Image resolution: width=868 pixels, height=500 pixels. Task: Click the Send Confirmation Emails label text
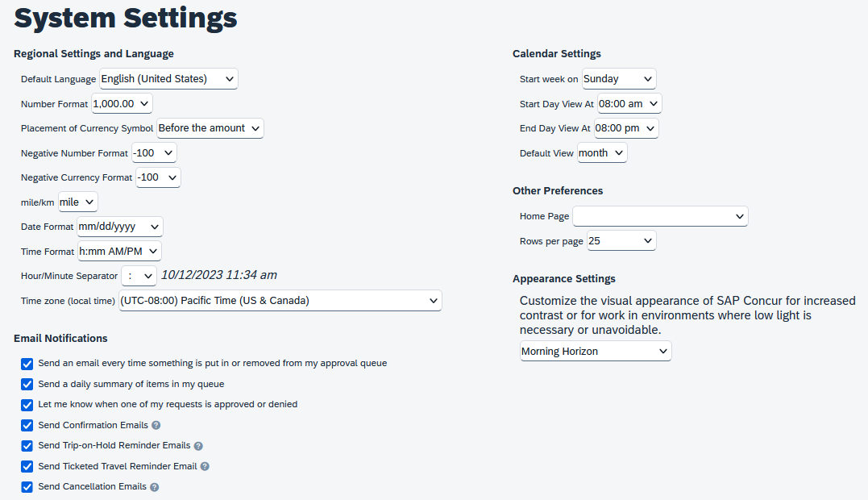click(x=93, y=425)
